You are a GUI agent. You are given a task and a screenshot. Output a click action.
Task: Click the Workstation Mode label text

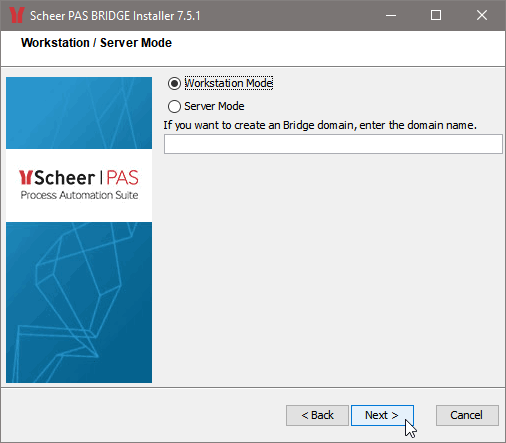click(x=229, y=83)
